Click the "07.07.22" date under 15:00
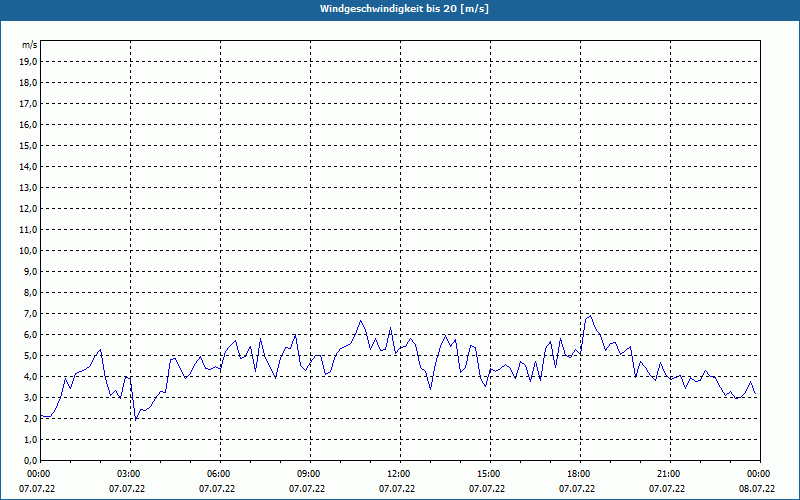Viewport: 800px width, 500px height. [487, 489]
